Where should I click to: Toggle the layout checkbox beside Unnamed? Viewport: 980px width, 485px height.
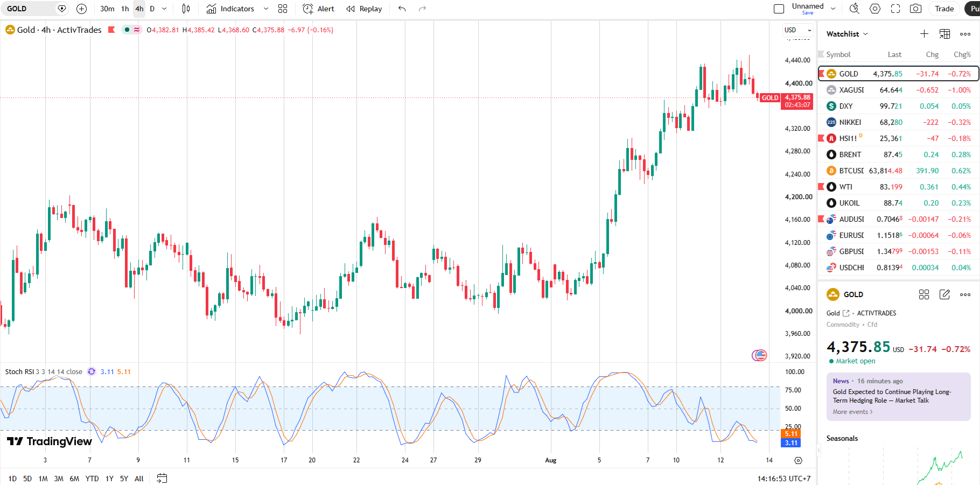[779, 9]
